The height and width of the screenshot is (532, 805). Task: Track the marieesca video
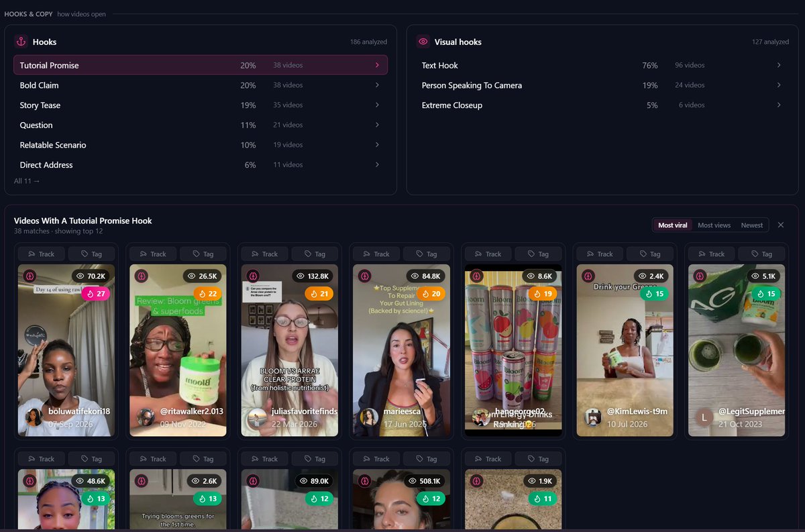point(376,254)
